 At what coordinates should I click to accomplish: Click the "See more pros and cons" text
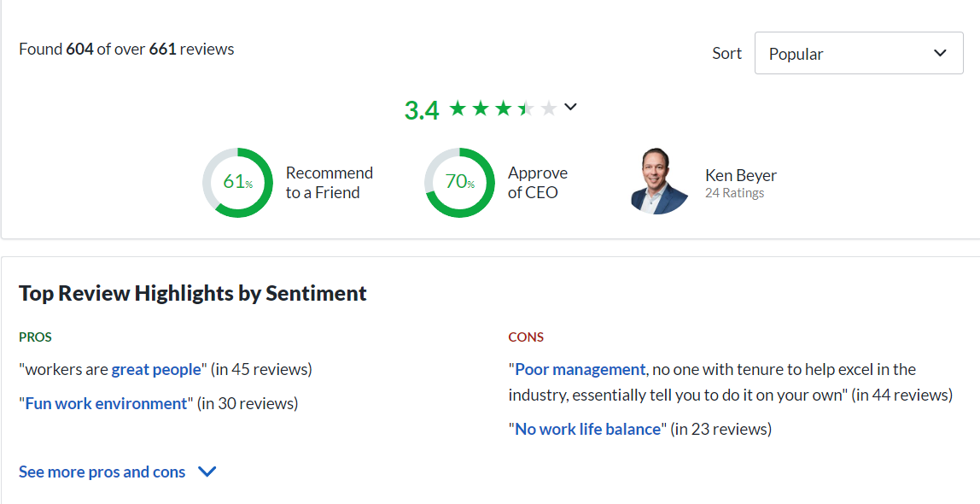pos(102,472)
